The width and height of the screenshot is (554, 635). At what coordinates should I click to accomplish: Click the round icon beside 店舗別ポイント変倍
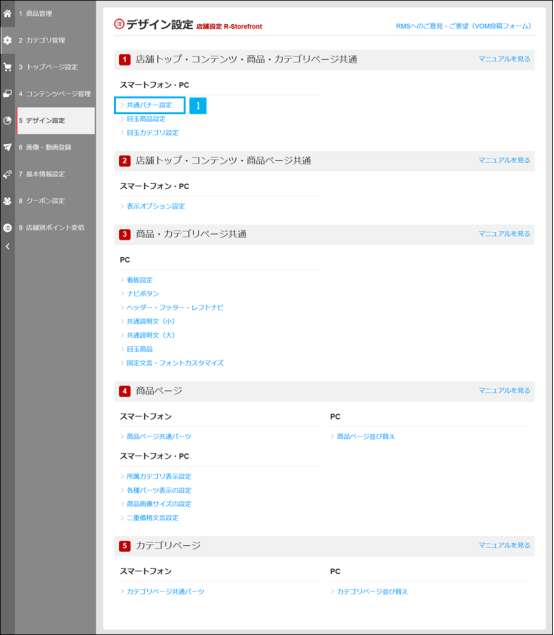(7, 227)
